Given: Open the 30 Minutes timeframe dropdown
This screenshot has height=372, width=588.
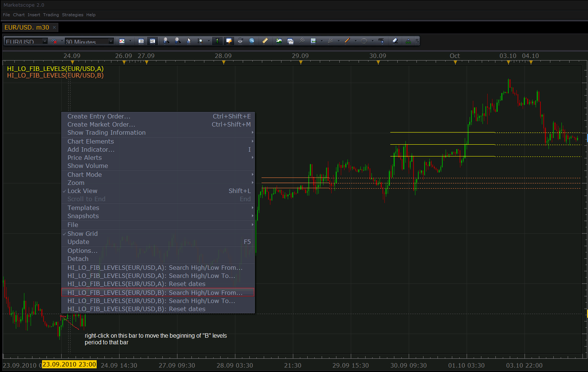Looking at the screenshot, I should coord(89,41).
